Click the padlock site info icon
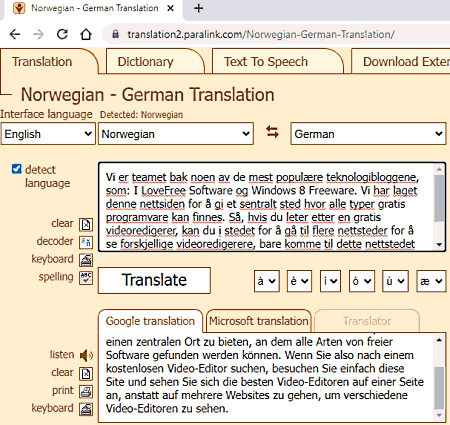Viewport: 450px width, 425px height. click(115, 34)
